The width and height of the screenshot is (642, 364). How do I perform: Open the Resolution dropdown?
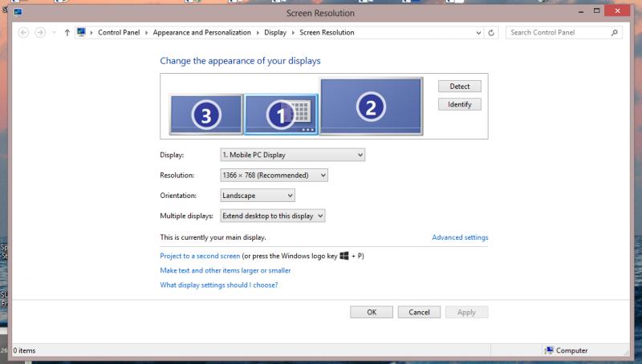[x=274, y=175]
